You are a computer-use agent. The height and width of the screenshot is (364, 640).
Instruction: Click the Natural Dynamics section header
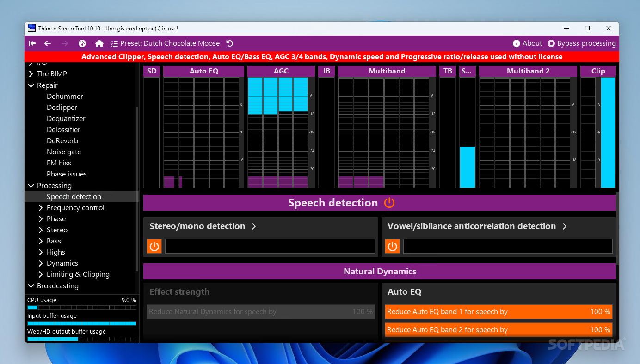[x=380, y=272]
